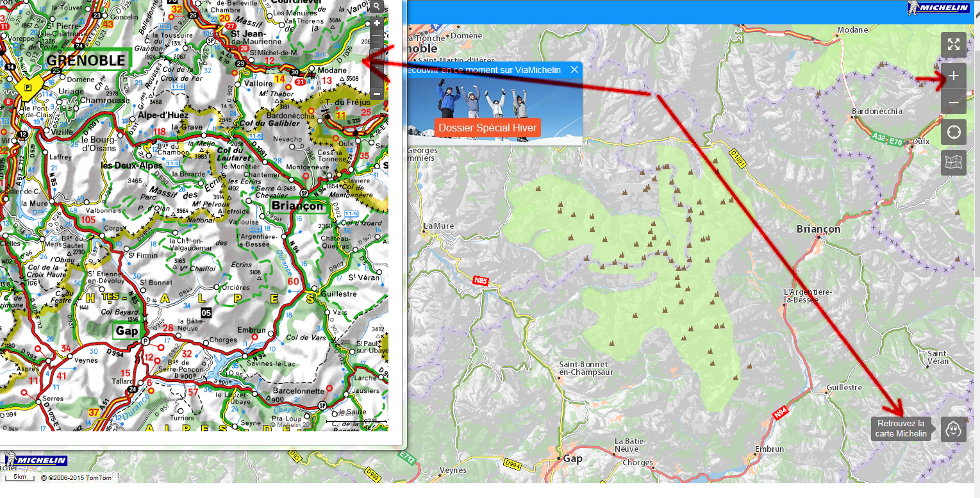
Task: Zoom out with the left map's minus button
Action: [x=377, y=94]
